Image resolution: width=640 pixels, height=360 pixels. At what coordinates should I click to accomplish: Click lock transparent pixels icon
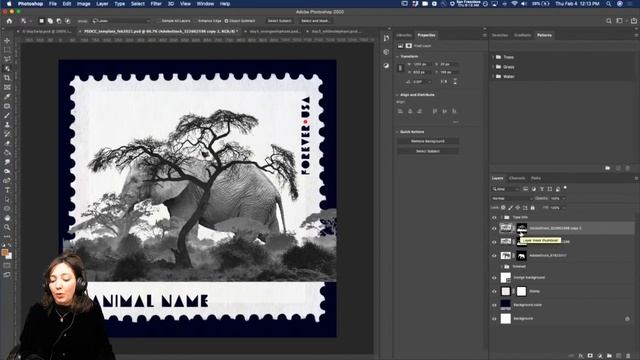pos(503,208)
